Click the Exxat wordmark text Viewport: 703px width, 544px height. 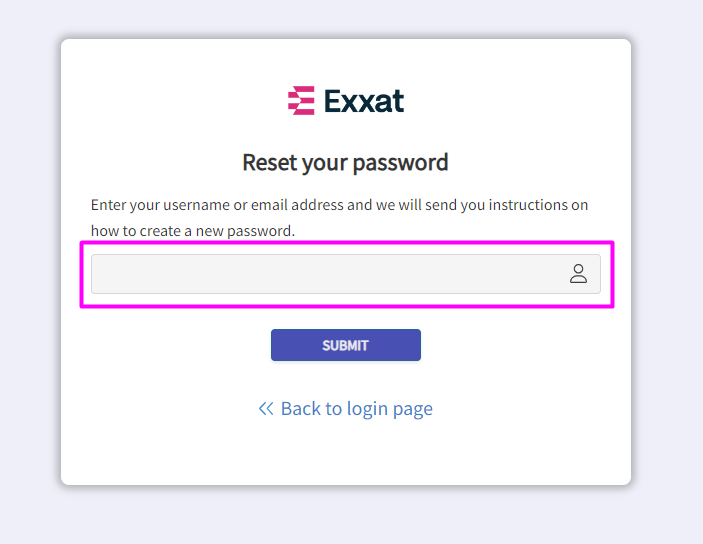(x=364, y=100)
